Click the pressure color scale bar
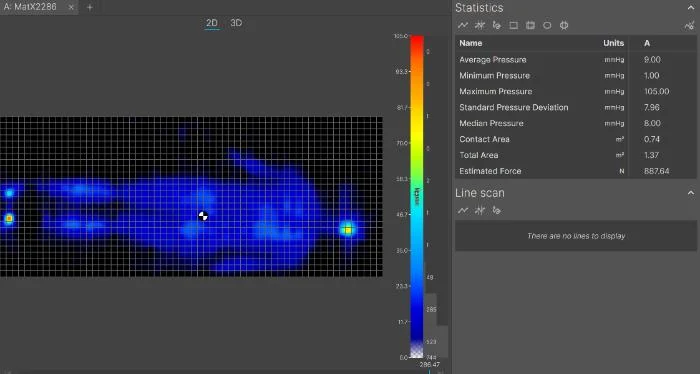The width and height of the screenshot is (700, 374). click(417, 196)
